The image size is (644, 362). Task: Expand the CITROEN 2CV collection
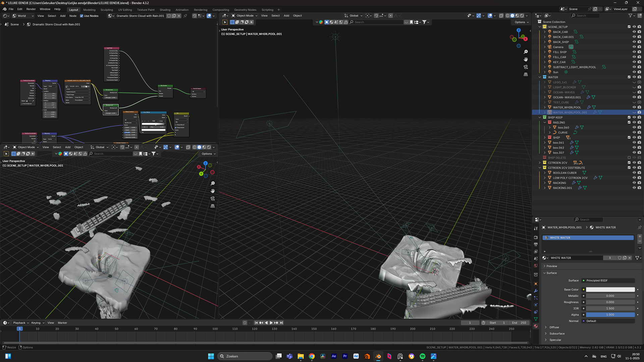pyautogui.click(x=540, y=163)
